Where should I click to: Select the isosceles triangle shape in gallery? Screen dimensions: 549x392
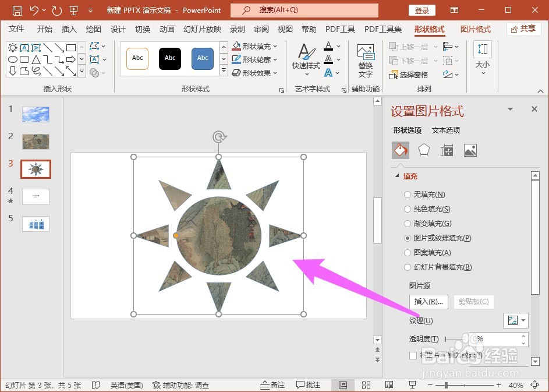click(36, 59)
